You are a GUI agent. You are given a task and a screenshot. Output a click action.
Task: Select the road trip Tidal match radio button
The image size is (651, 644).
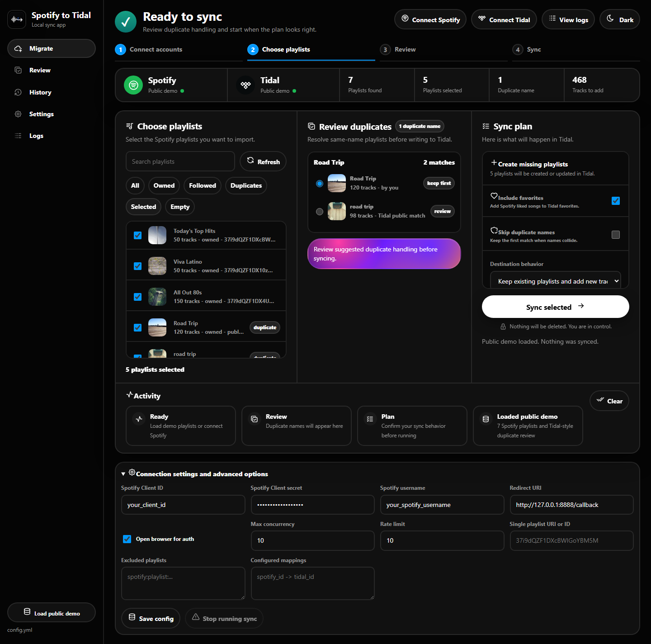pyautogui.click(x=320, y=212)
